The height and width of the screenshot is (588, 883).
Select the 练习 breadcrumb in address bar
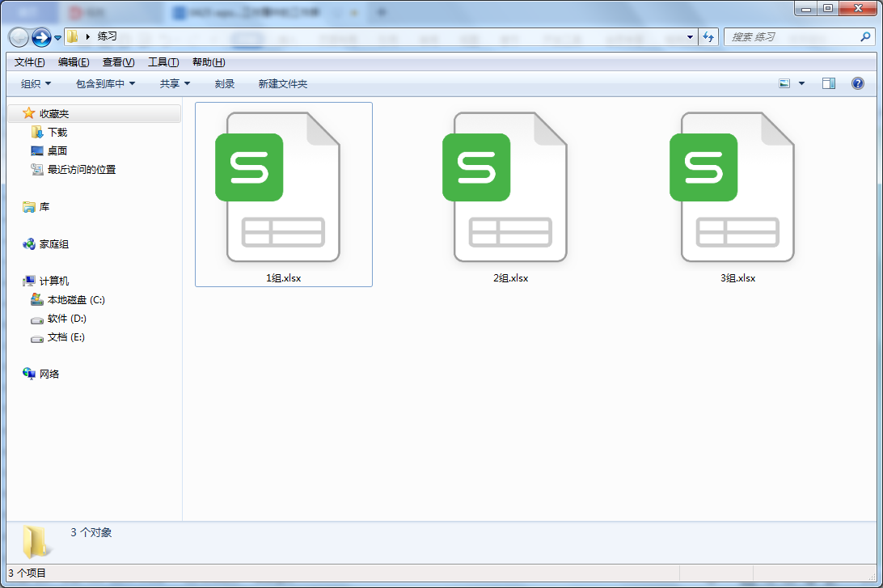tap(107, 36)
